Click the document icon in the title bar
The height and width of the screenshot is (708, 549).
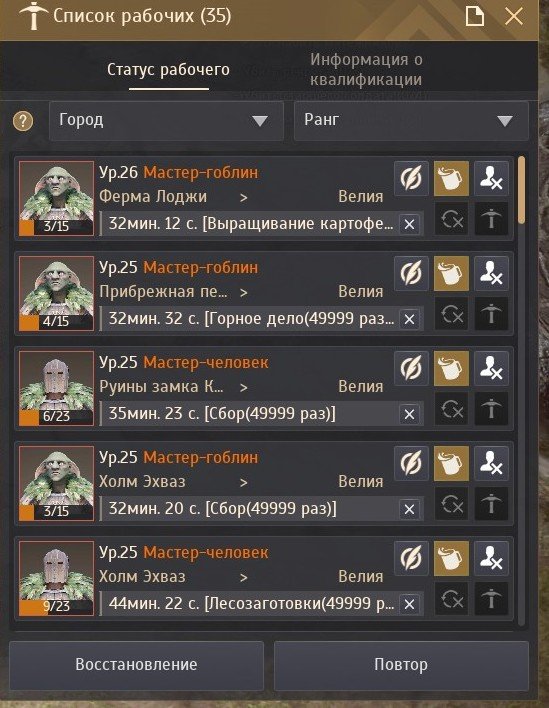(x=475, y=17)
